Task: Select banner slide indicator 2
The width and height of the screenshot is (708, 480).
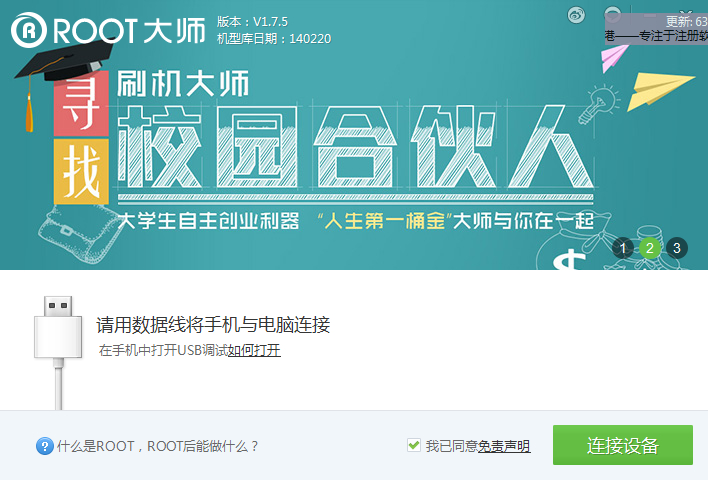Action: 650,248
